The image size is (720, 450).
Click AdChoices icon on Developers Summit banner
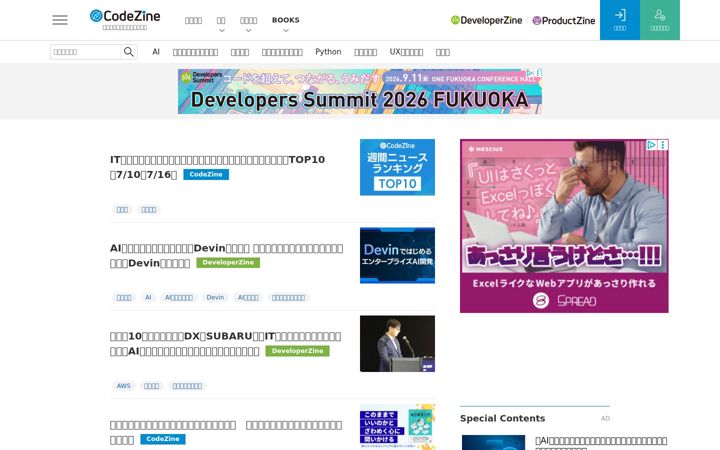530,73
